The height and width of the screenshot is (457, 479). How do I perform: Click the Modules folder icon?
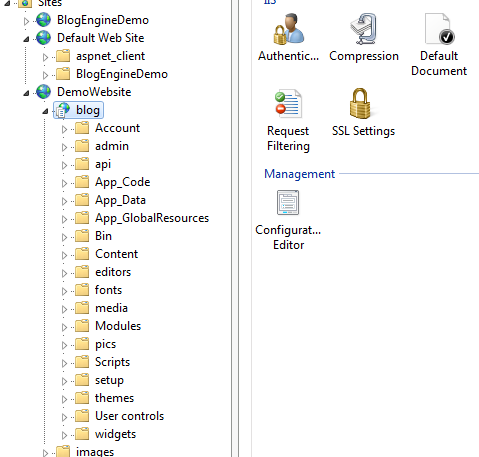[x=82, y=326]
